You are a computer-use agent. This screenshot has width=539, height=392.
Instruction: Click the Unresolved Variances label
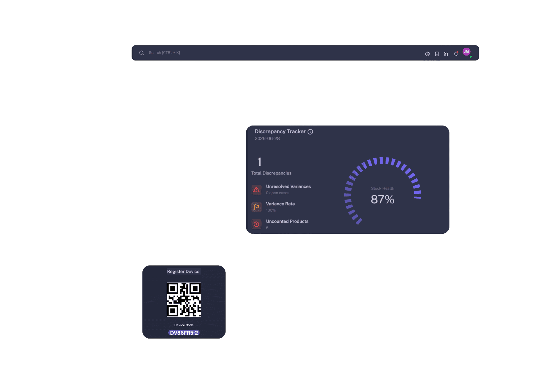[288, 186]
